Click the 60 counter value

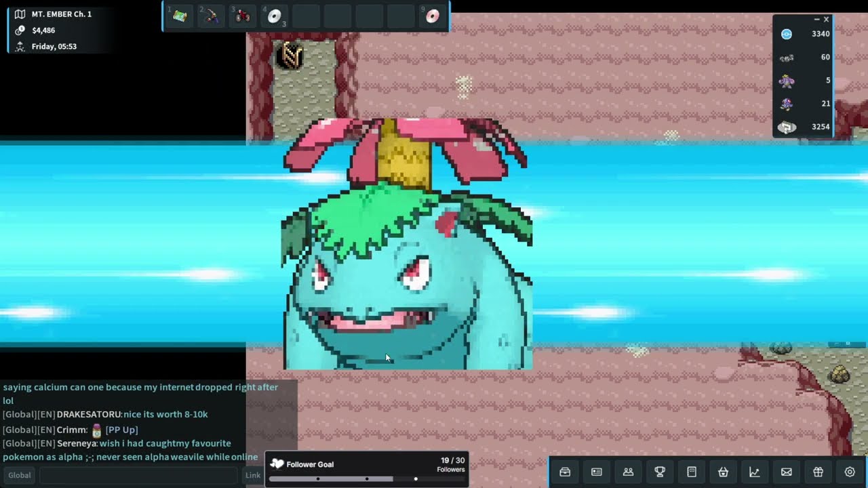[825, 57]
